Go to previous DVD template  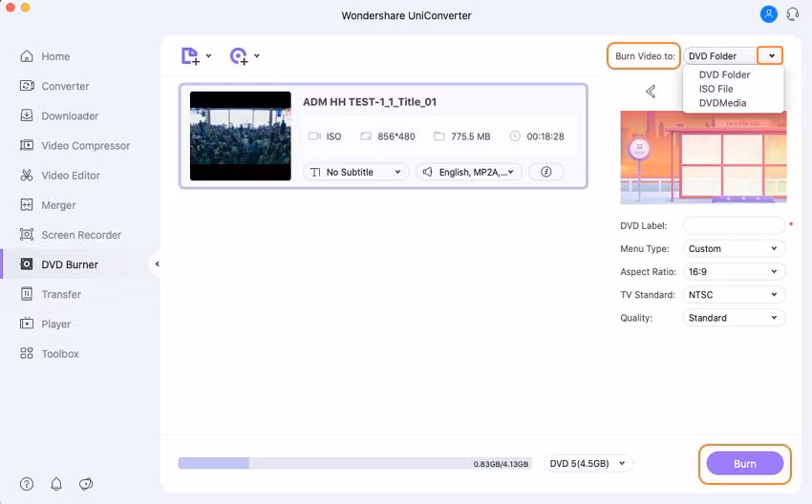point(651,92)
